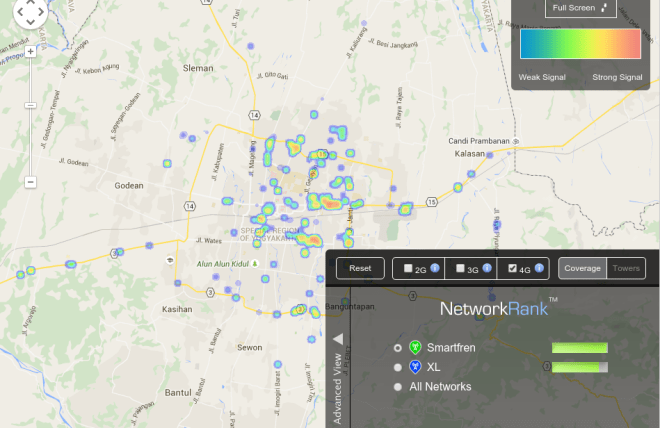Pan the map right using the pan control
The width and height of the screenshot is (660, 428).
click(43, 12)
